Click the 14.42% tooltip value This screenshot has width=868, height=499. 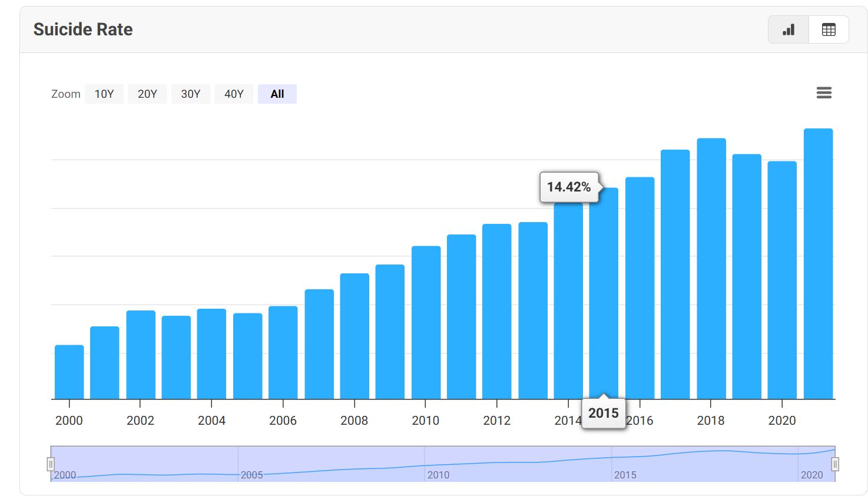click(569, 187)
